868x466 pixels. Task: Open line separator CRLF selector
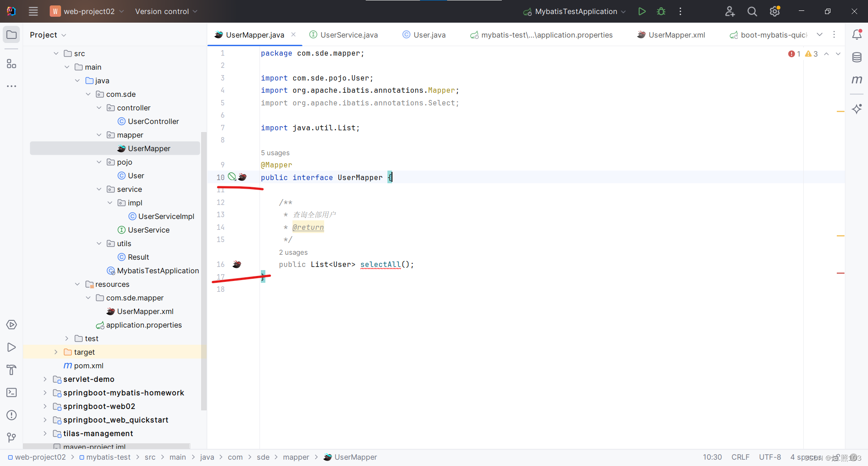(741, 457)
